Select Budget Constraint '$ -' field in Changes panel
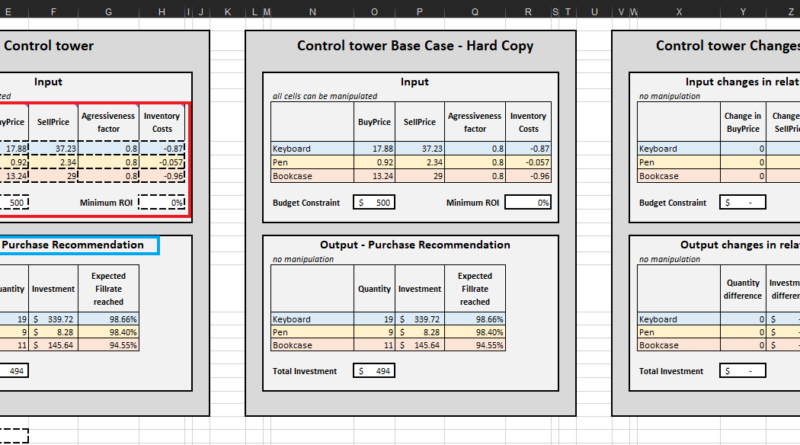The height and width of the screenshot is (445, 800). pyautogui.click(x=743, y=203)
